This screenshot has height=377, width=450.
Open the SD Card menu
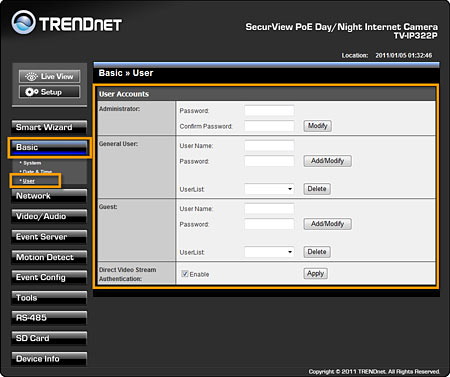tap(49, 338)
